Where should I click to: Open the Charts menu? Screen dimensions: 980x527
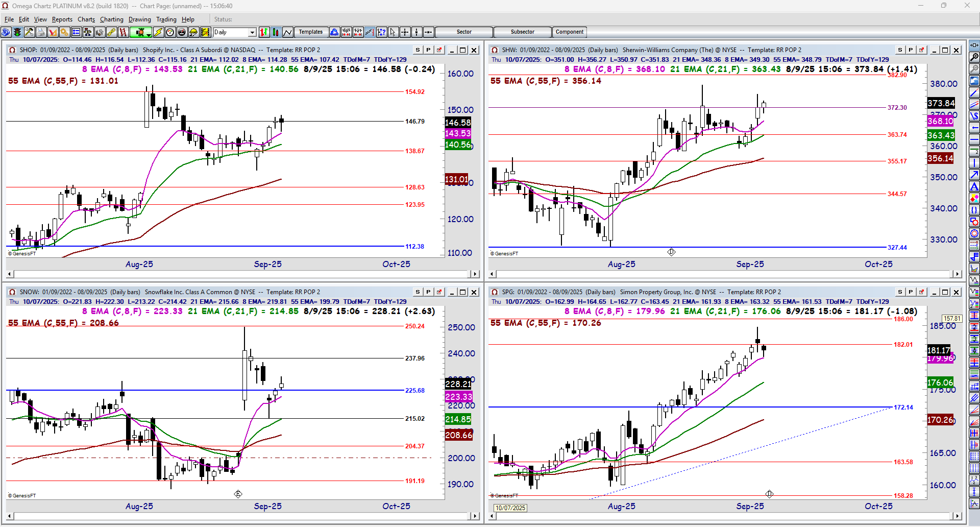coord(86,19)
